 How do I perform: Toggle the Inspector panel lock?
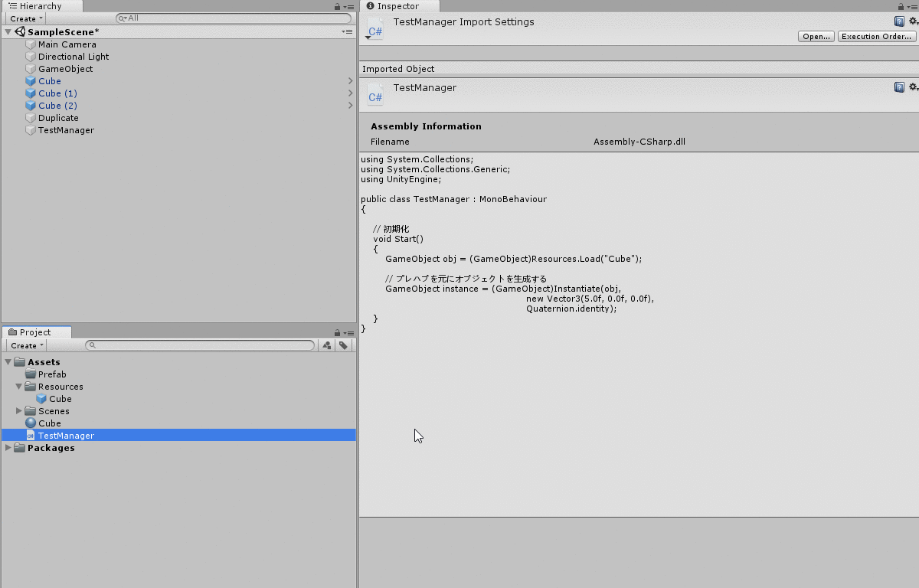pos(900,6)
